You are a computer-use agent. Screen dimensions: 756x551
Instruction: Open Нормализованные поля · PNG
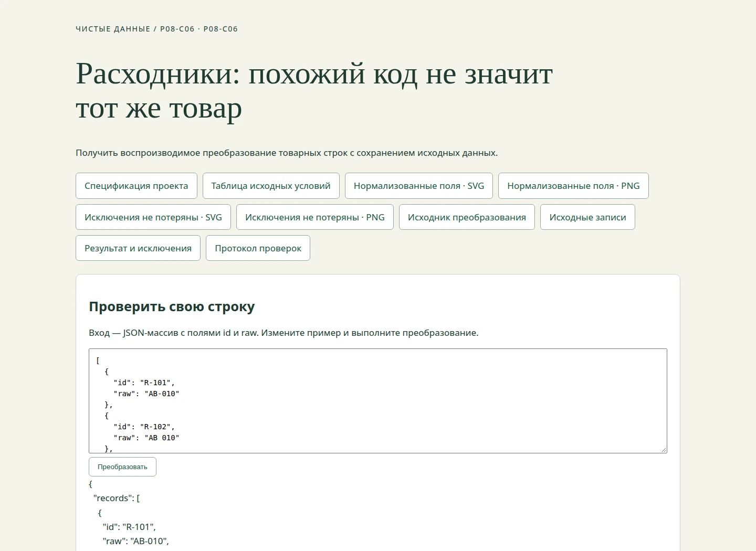573,186
